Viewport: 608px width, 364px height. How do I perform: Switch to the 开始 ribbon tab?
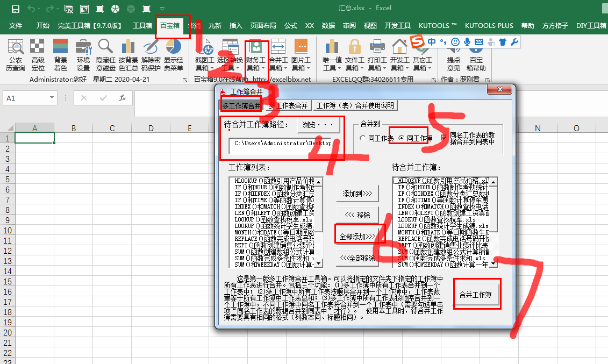click(42, 26)
